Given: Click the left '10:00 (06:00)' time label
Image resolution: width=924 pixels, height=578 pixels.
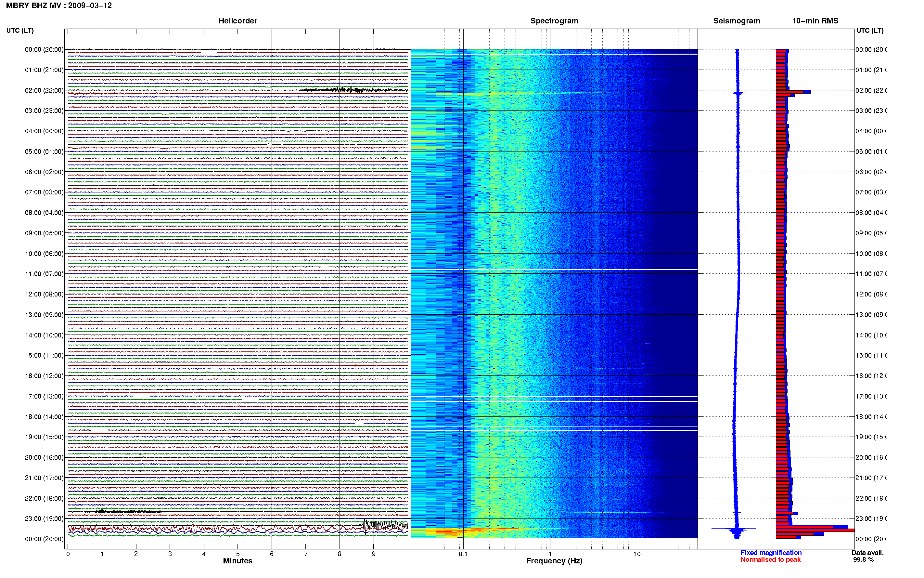Looking at the screenshot, I should click(44, 254).
